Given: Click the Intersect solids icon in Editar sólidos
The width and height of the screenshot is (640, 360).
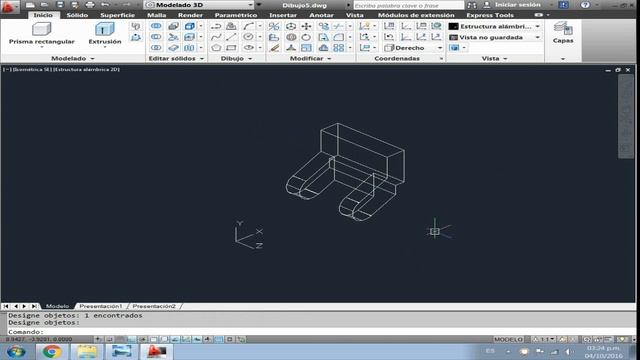Looking at the screenshot, I should click(156, 48).
